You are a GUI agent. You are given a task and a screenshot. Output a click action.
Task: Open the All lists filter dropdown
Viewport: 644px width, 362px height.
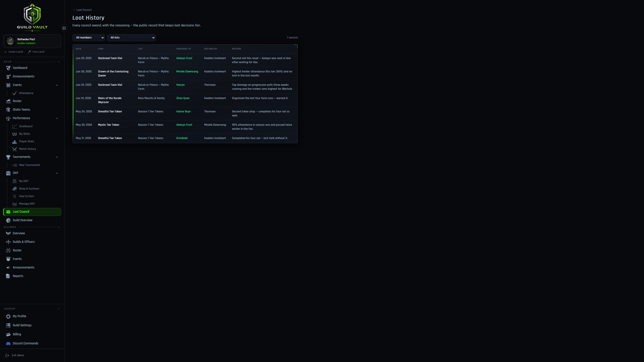tap(131, 38)
